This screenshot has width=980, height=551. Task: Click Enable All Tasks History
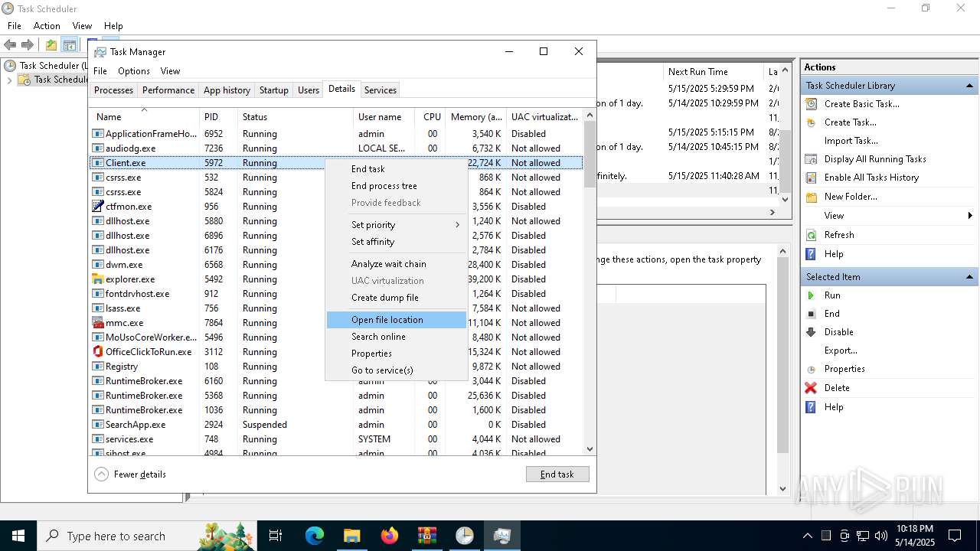(871, 178)
